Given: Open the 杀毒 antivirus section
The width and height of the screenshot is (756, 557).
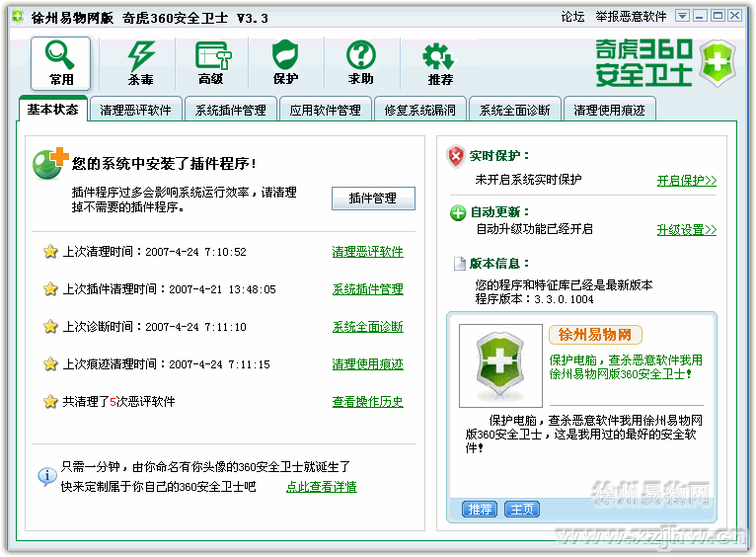Looking at the screenshot, I should tap(140, 63).
